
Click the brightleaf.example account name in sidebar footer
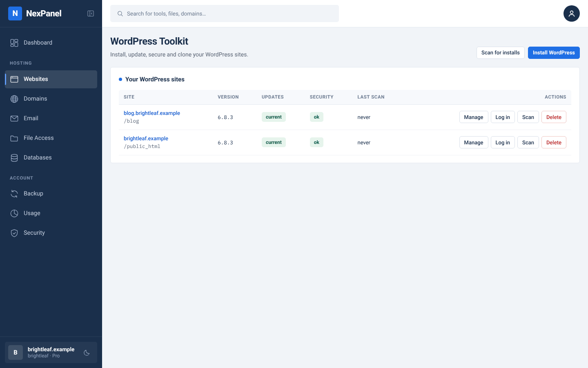click(51, 349)
